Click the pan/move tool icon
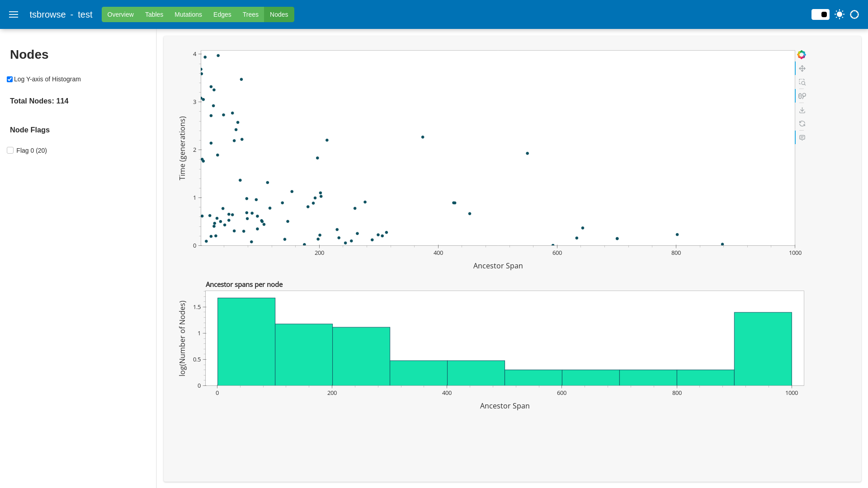The image size is (868, 488). click(802, 69)
